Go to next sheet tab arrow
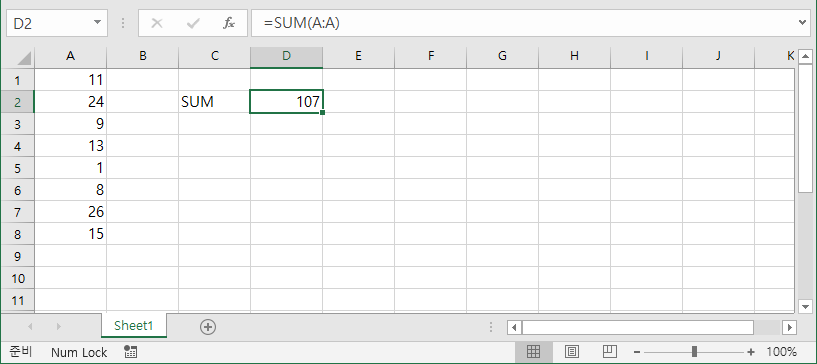This screenshot has width=817, height=364. click(58, 327)
